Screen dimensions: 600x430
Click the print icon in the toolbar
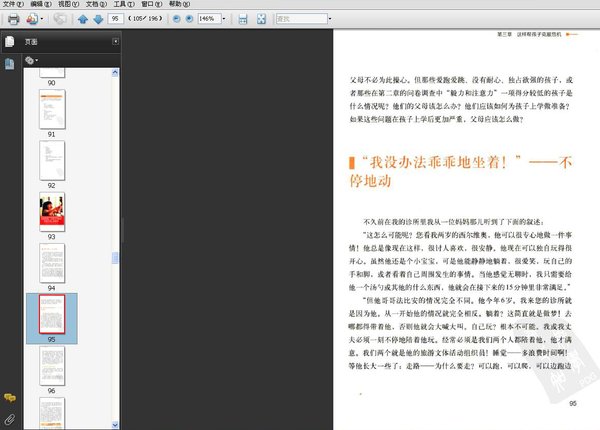pos(13,19)
